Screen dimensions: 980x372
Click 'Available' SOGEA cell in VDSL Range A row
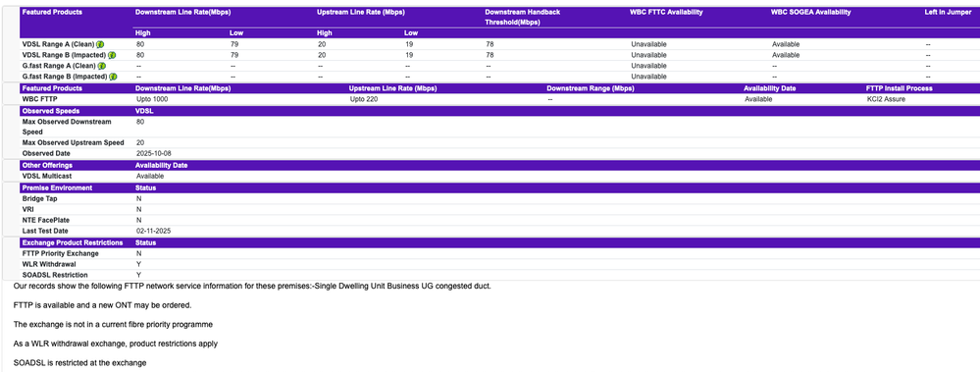786,44
